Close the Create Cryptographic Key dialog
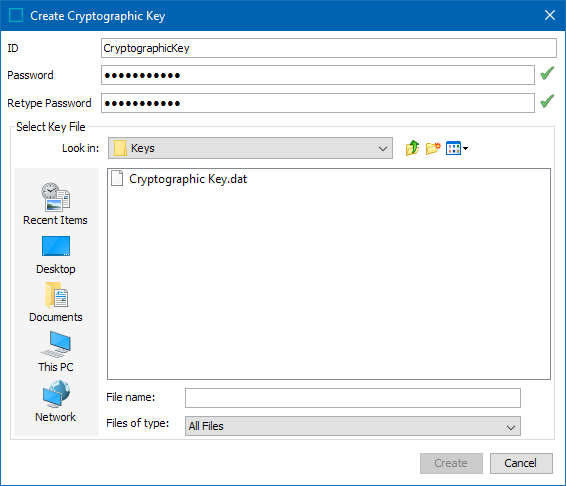The height and width of the screenshot is (486, 566). (550, 15)
